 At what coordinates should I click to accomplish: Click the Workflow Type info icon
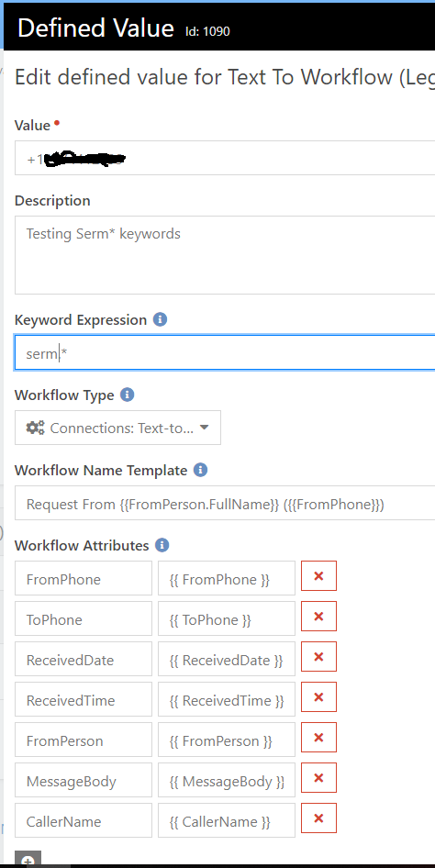coord(127,395)
